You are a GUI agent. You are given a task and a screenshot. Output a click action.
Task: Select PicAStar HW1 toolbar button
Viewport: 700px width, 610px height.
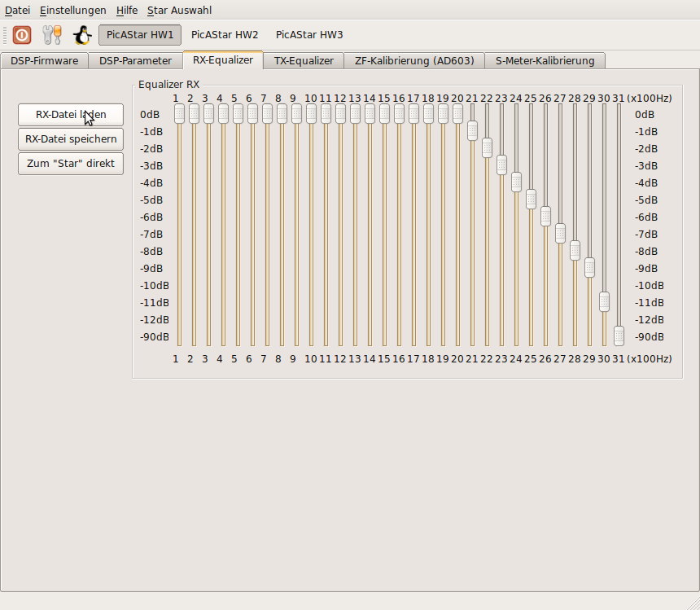(140, 35)
